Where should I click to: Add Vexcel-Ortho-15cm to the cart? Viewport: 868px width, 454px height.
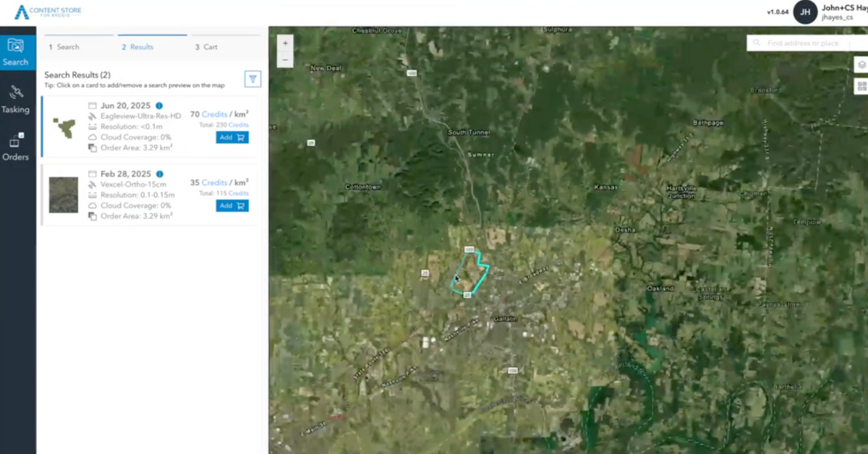click(x=232, y=205)
